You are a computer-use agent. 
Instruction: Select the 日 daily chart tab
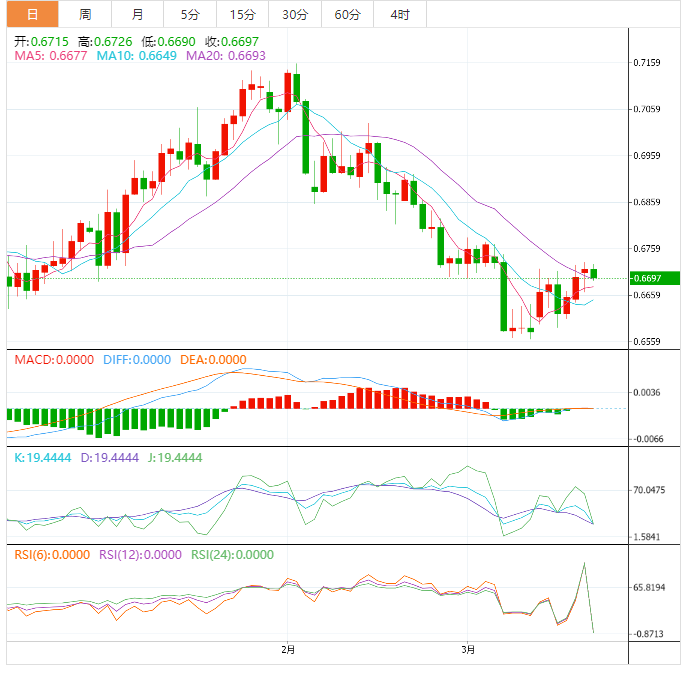[32, 14]
